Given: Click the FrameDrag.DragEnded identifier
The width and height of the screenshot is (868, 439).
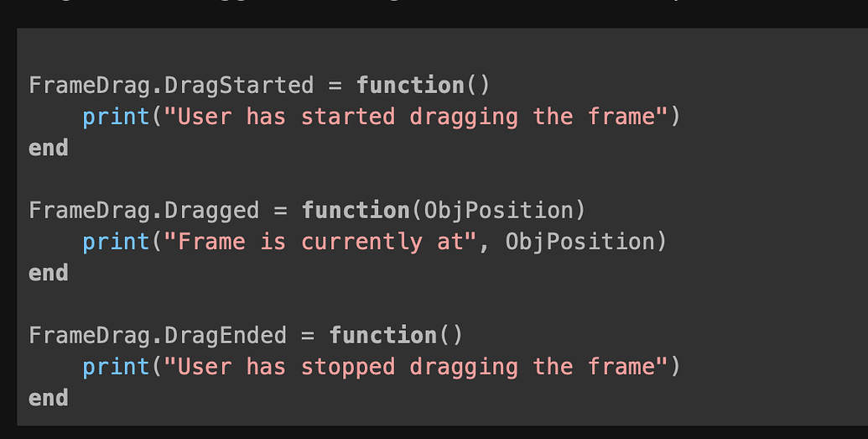Looking at the screenshot, I should coord(158,336).
